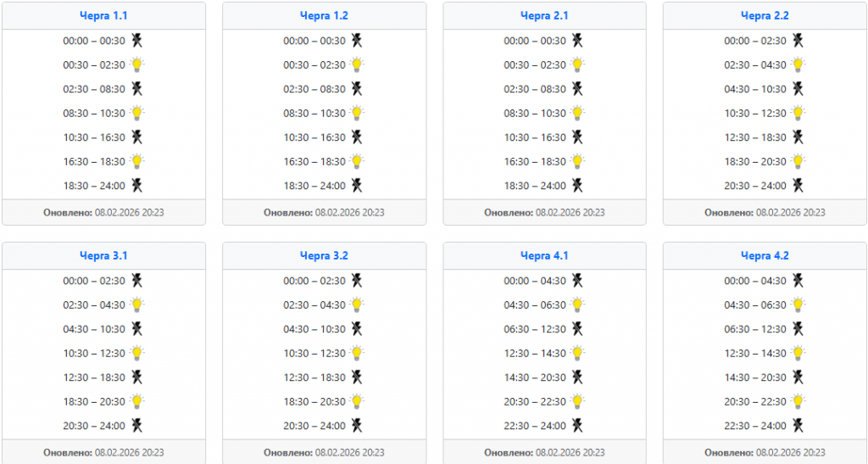Click light bulb for 18:30–20:30 in Черга 3.1
This screenshot has height=464, width=868.
(136, 401)
